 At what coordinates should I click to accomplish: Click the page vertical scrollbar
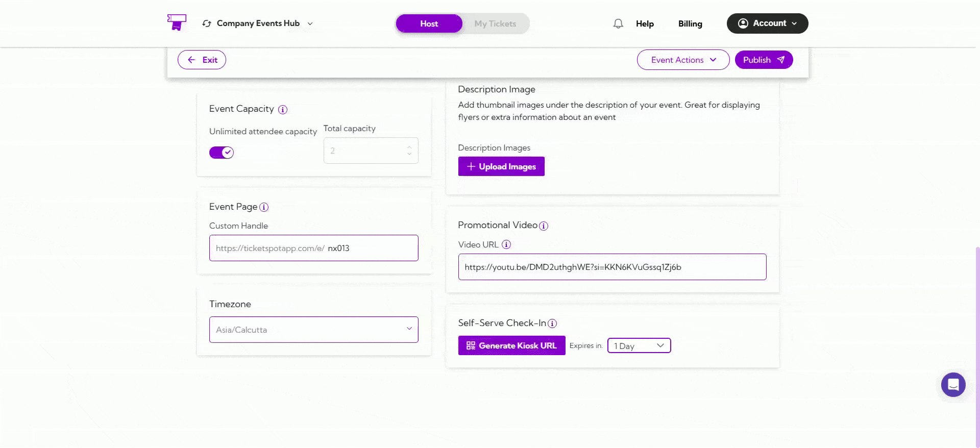[x=977, y=347]
